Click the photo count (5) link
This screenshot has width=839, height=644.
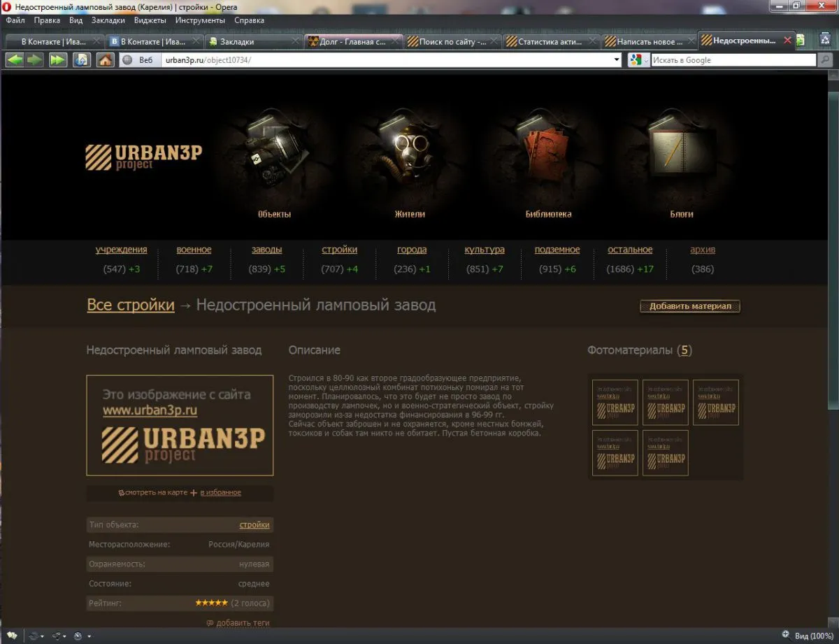[x=685, y=350]
